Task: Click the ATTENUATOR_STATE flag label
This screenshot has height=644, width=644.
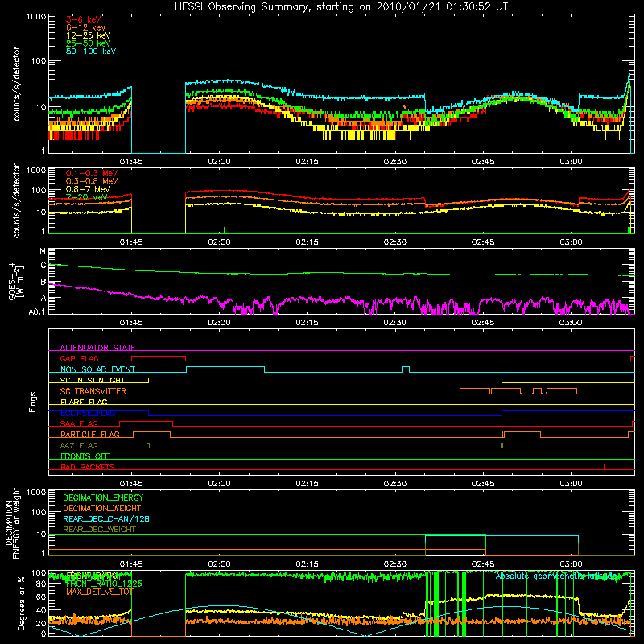Action: 97,348
